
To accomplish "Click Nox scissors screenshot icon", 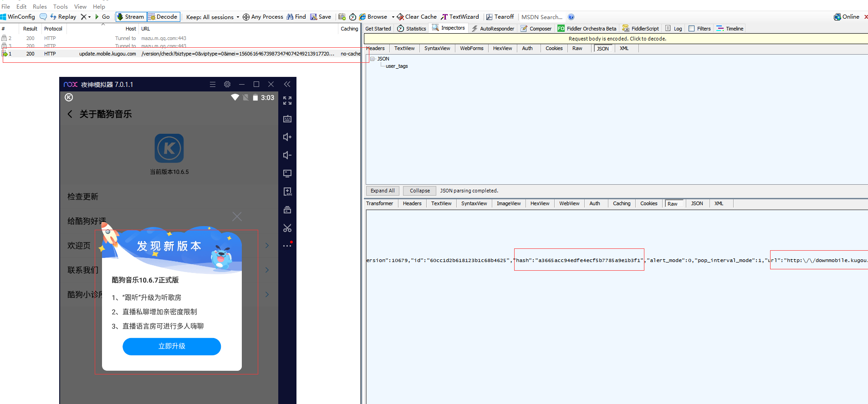I will 287,228.
